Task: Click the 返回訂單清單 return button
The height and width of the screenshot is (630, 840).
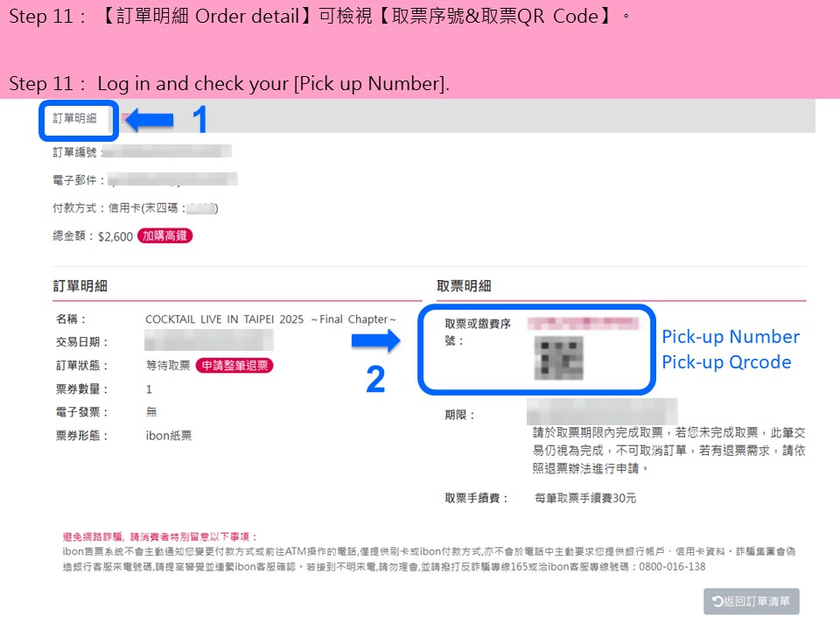Action: point(751,601)
